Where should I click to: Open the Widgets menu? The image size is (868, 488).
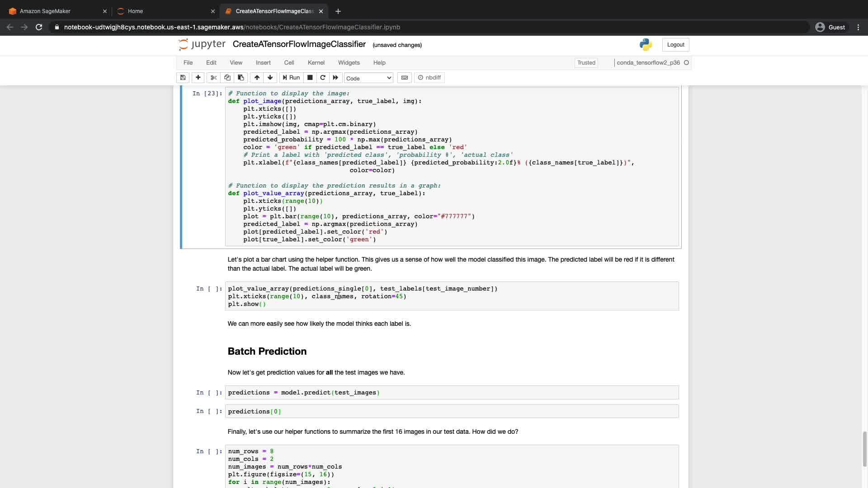pyautogui.click(x=349, y=63)
